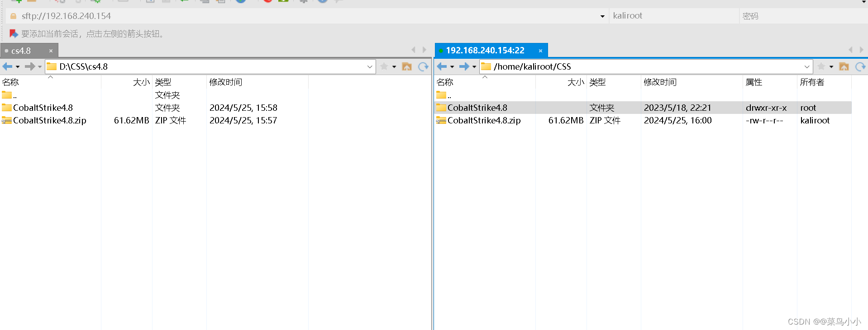Click the drwxr-xr-x permissions cell

point(766,108)
